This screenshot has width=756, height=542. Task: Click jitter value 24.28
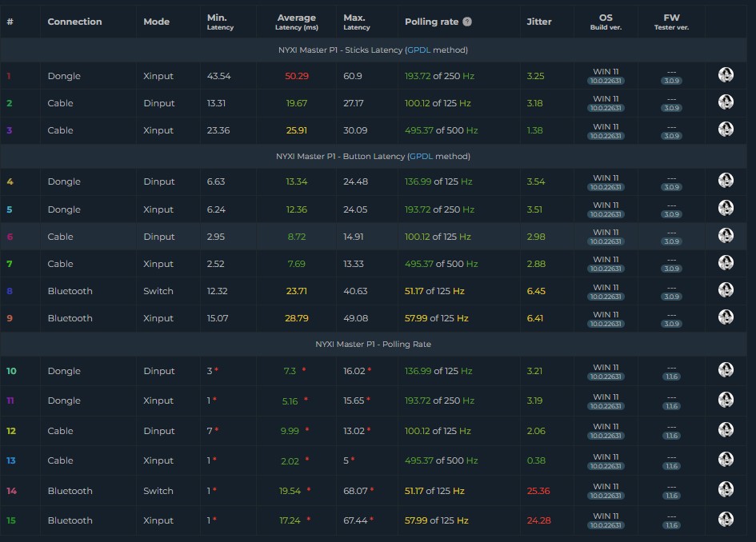tap(538, 520)
